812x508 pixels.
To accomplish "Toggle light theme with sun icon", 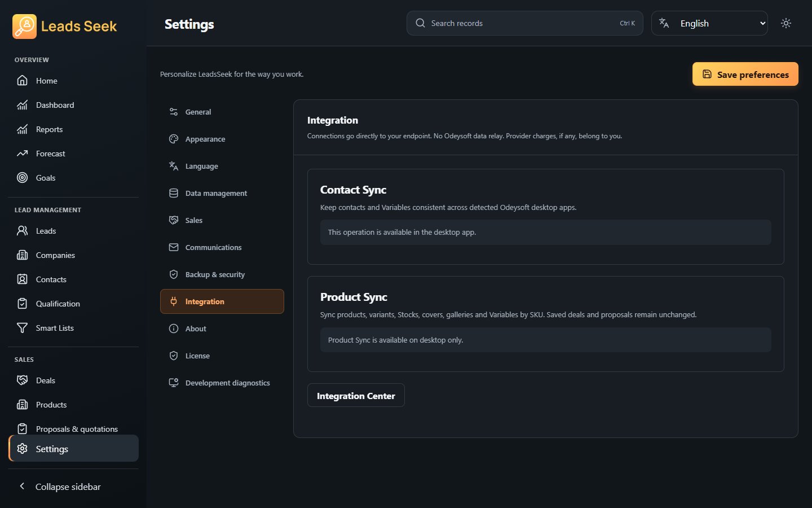I will (786, 23).
